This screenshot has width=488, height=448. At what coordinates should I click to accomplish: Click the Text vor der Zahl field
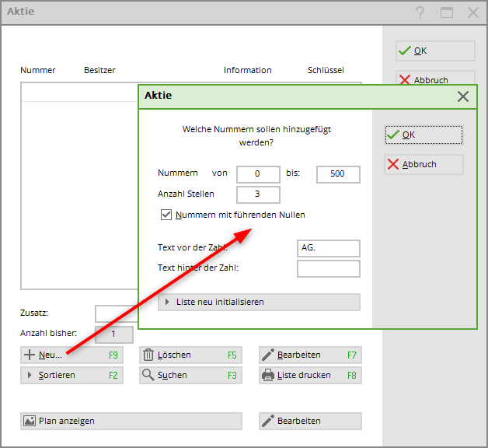click(329, 248)
